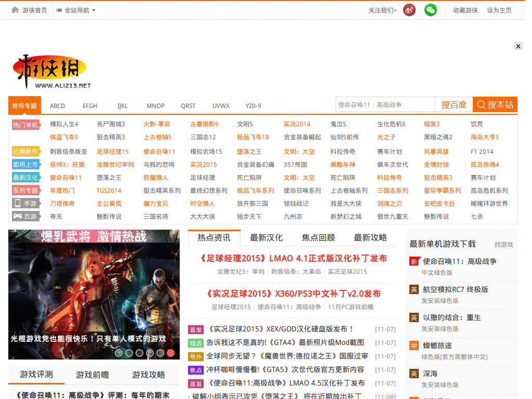Open the 游戏前瞻 tab below the carousel
The image size is (532, 399).
click(x=92, y=375)
